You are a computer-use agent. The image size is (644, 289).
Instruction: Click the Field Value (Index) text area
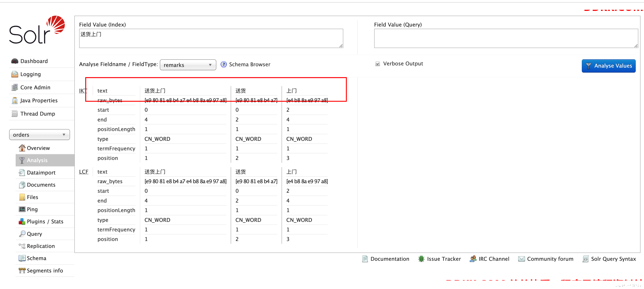pos(211,38)
